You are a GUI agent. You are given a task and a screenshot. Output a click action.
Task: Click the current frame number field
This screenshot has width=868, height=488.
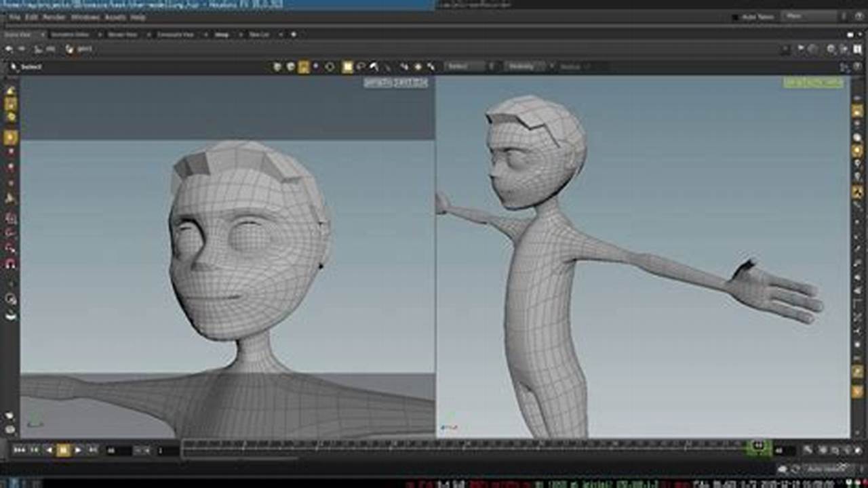(119, 450)
